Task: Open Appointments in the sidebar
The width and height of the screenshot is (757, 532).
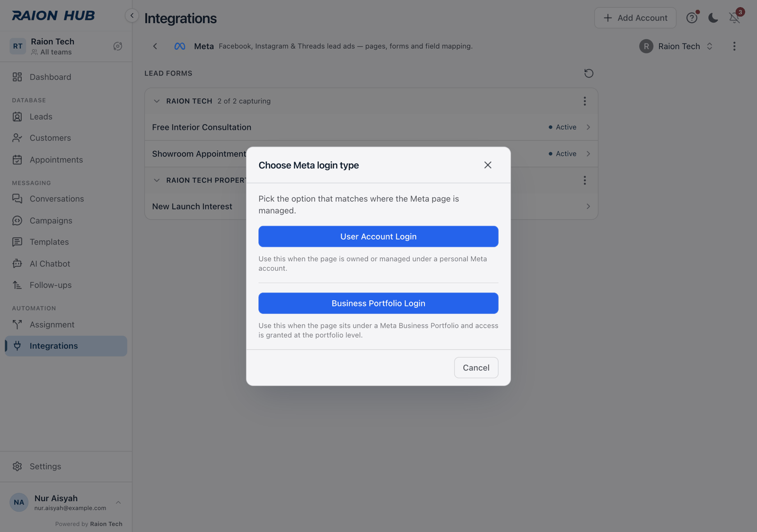Action: click(66, 160)
